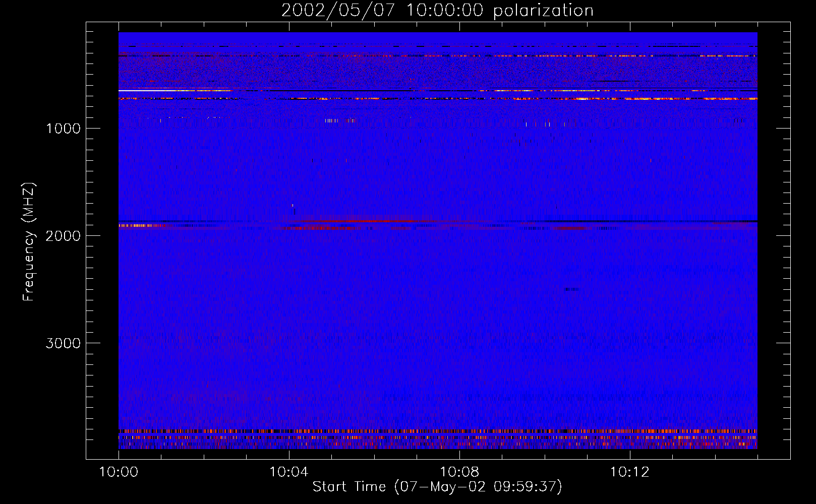This screenshot has width=816, height=504.
Task: Click the "10:08" time tick label
Action: tap(459, 472)
